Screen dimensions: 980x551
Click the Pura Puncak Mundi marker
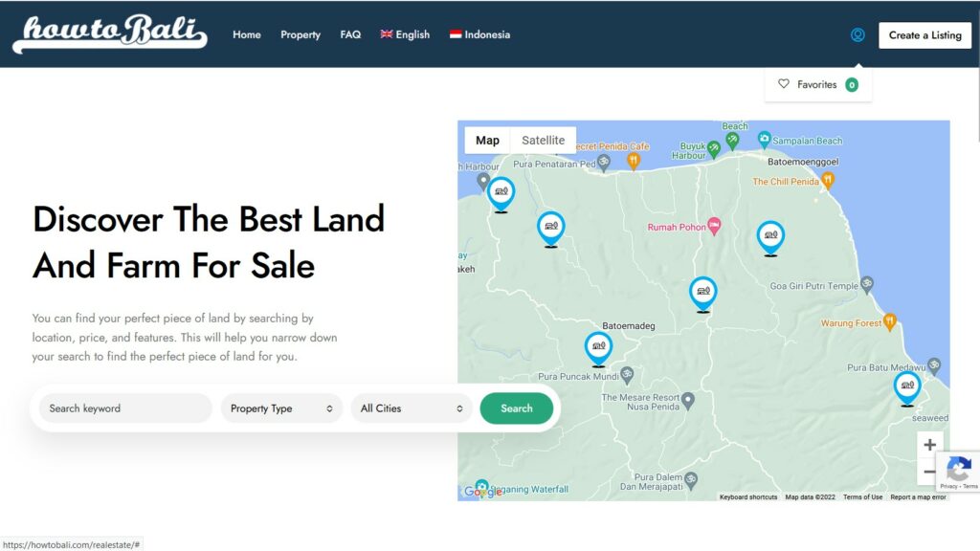627,375
